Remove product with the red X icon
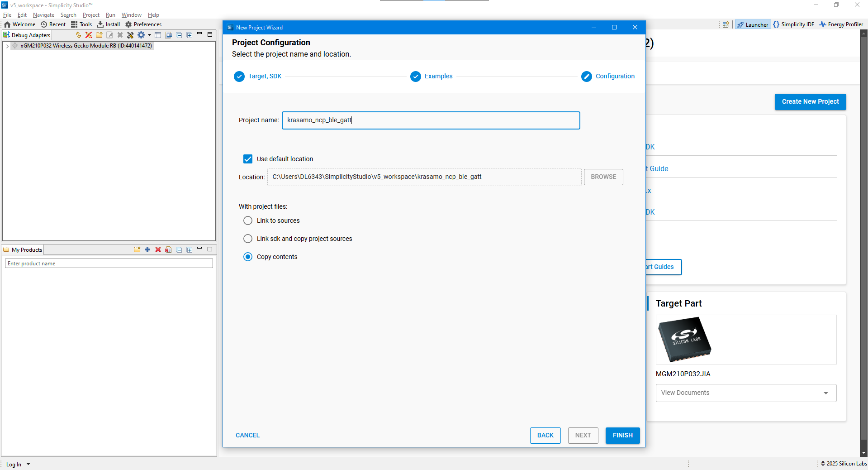 tap(158, 249)
